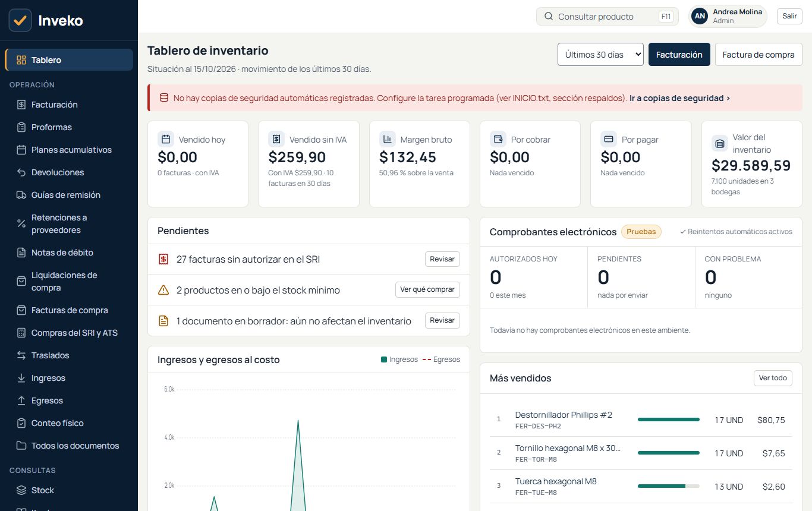The width and height of the screenshot is (812, 511).
Task: Click the Factura de compra button
Action: pyautogui.click(x=759, y=55)
